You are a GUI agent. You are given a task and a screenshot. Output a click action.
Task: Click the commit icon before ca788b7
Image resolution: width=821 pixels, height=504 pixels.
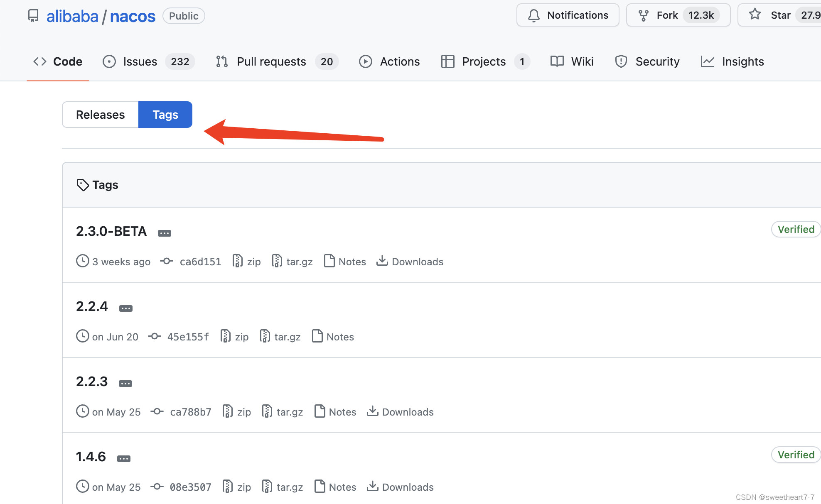157,411
